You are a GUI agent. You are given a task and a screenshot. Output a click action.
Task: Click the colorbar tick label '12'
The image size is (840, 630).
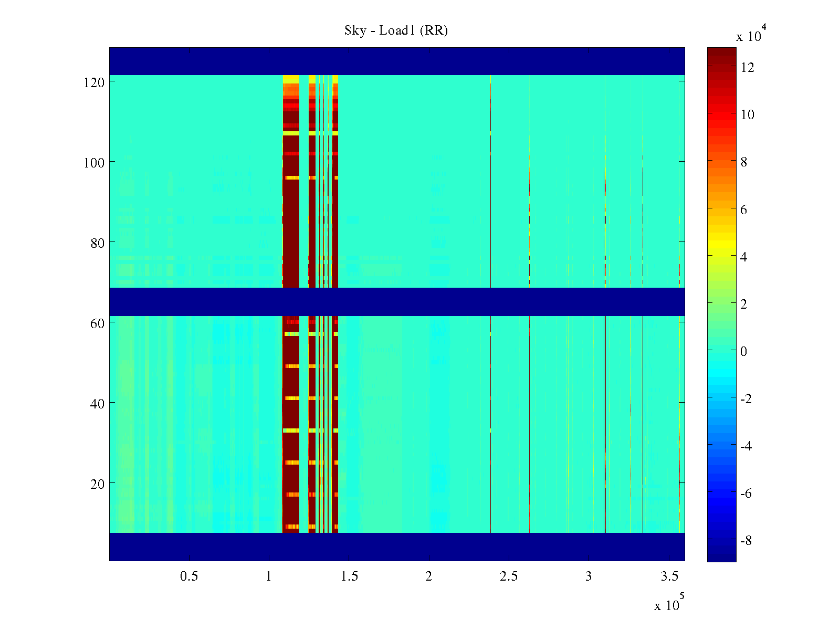(x=748, y=68)
